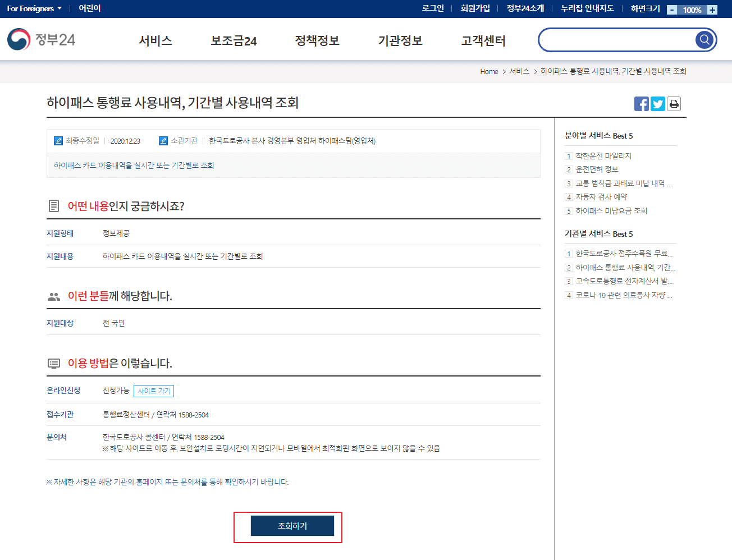Click 서비스 in the breadcrumb
Viewport: 732px width, 560px height.
(x=519, y=71)
